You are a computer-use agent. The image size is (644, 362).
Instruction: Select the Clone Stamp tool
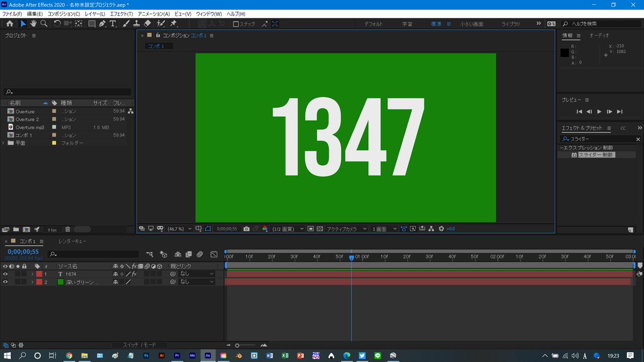136,24
